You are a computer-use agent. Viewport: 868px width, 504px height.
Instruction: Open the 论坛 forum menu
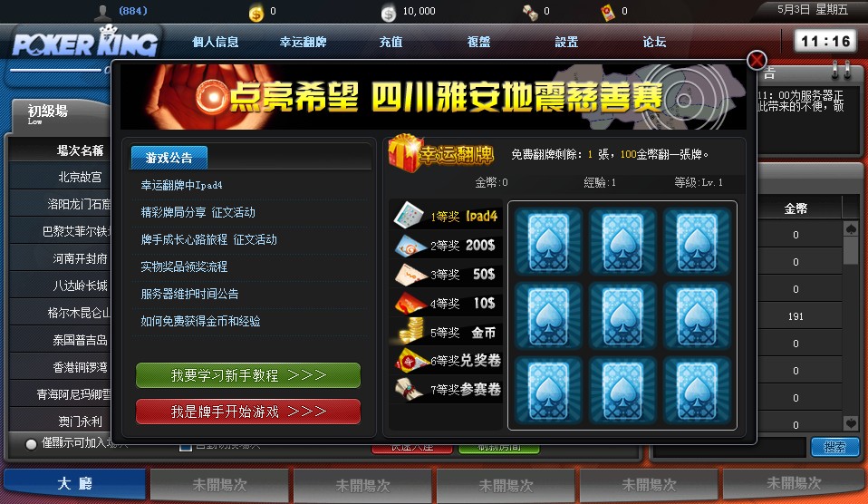coord(654,42)
